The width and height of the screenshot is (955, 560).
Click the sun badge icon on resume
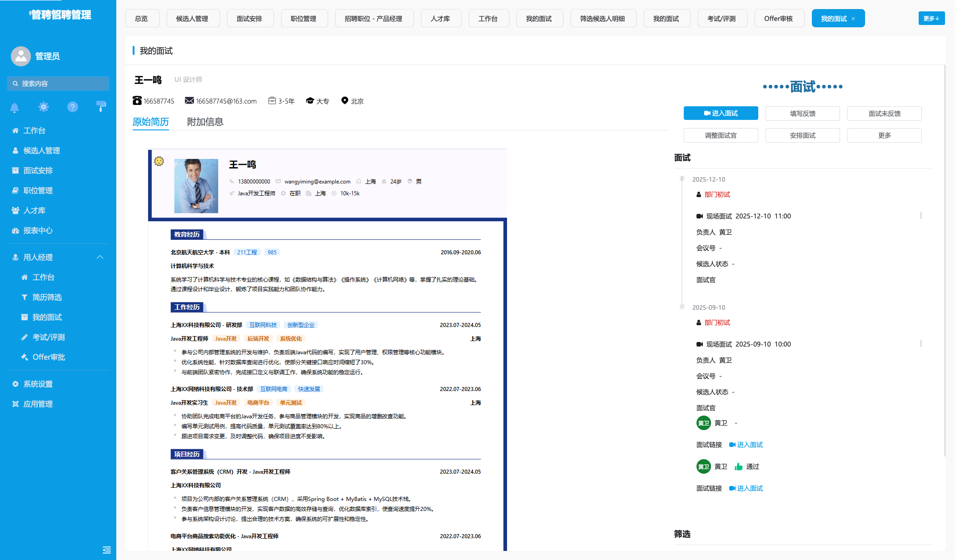coord(159,161)
